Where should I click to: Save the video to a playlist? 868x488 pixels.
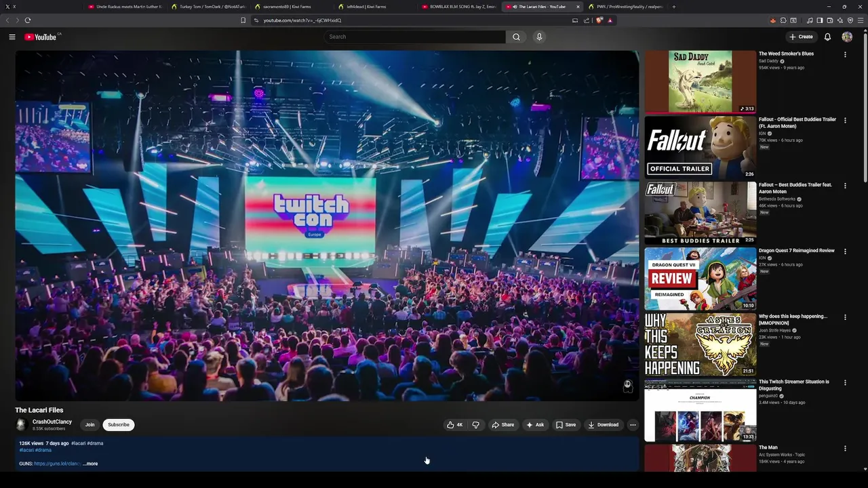pos(566,425)
